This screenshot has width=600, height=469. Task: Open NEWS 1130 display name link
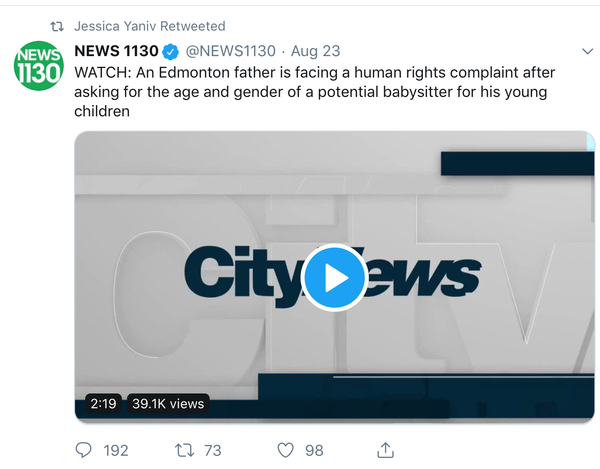(x=116, y=51)
